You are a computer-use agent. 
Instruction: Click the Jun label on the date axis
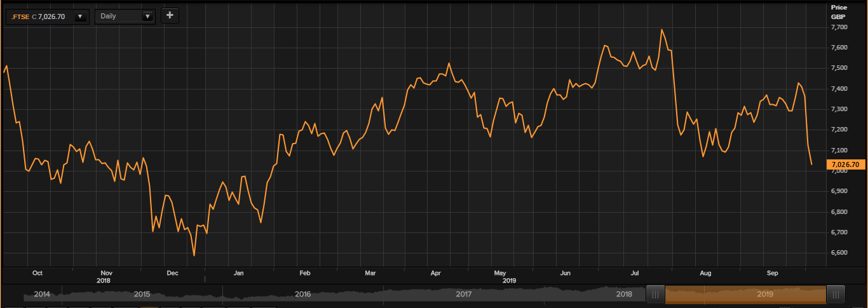(x=566, y=273)
